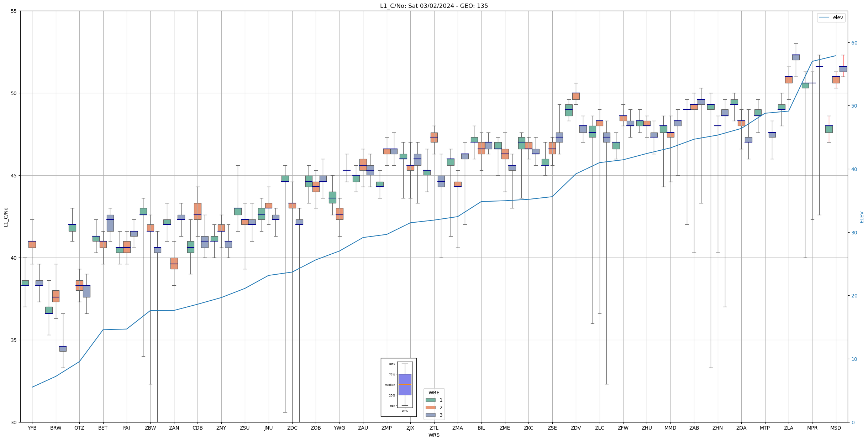868x441 pixels.
Task: Click the BRW blue-gray box near 34.5
Action: click(x=63, y=348)
